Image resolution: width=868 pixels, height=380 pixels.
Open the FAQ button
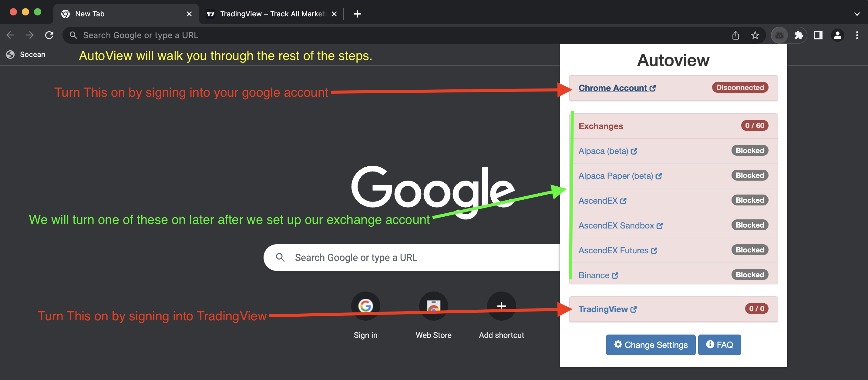[x=719, y=345]
